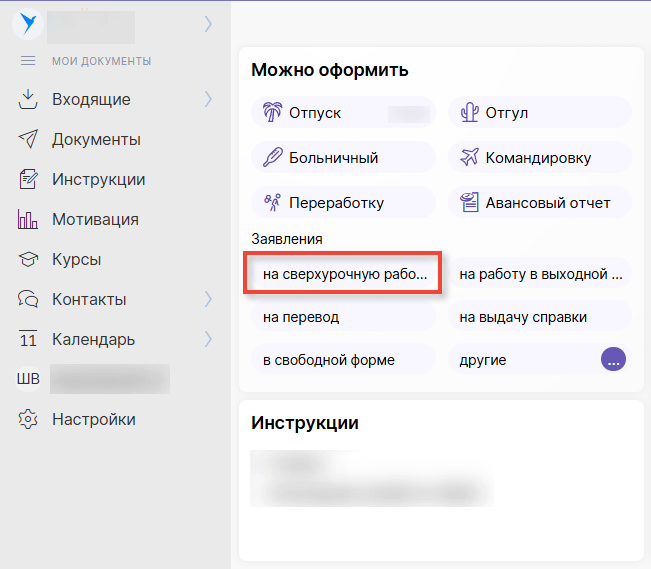Create a Командировку request

point(538,158)
